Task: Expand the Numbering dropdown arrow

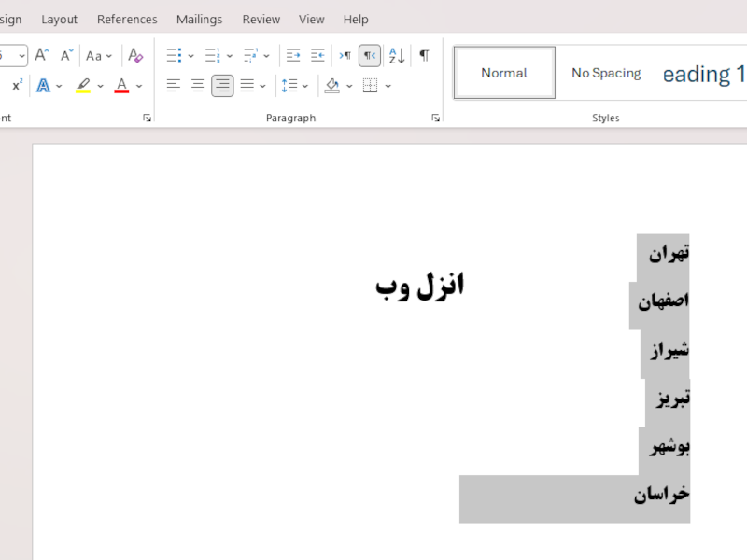Action: click(230, 56)
